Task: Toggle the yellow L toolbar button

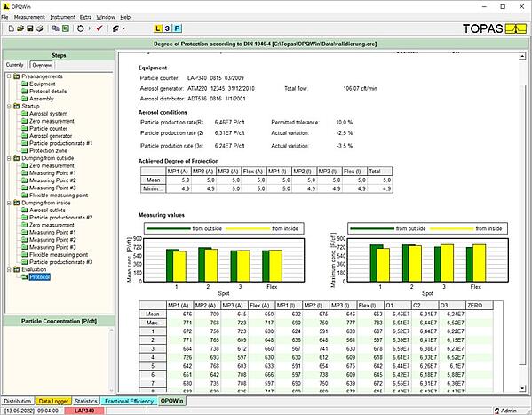Action: pos(158,28)
